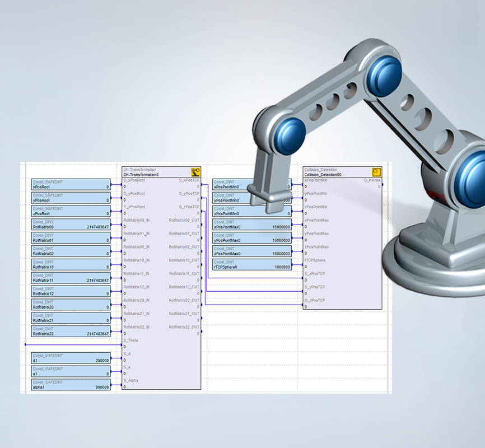This screenshot has height=448, width=485.
Task: Click the Collision_Detection block yellow icon
Action: (376, 172)
